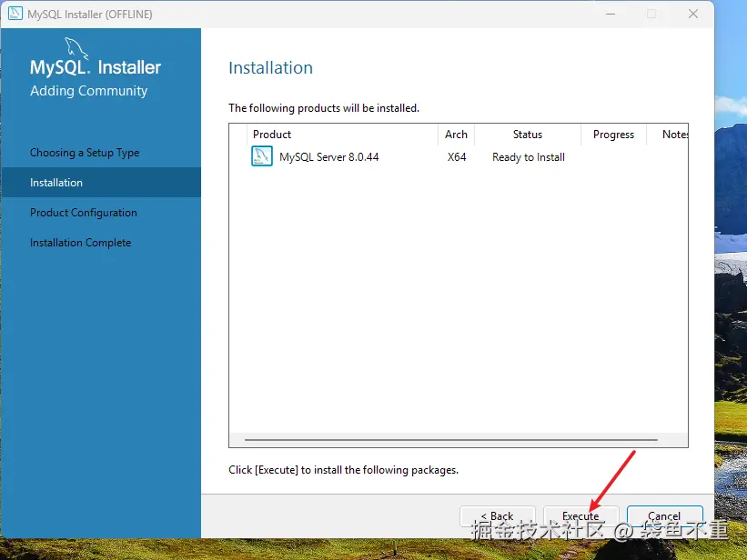This screenshot has width=747, height=560.
Task: Minimize the MySQL Installer window
Action: click(x=611, y=14)
